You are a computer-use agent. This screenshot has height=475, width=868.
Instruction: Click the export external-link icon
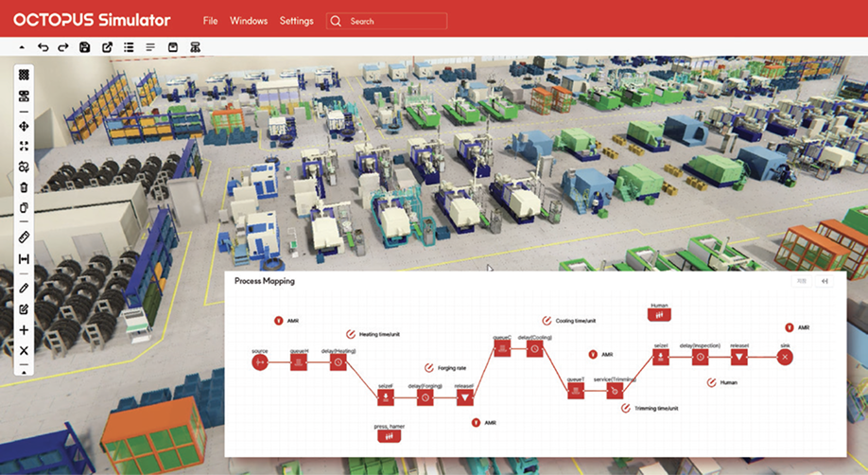tap(107, 47)
